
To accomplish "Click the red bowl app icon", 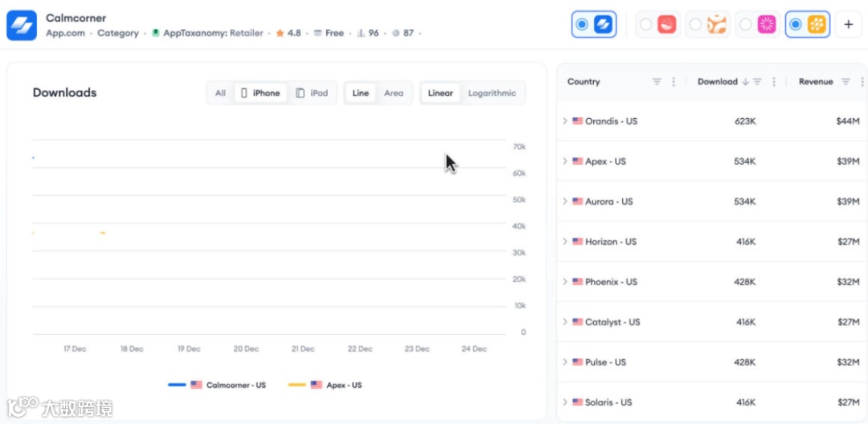I will pyautogui.click(x=666, y=24).
